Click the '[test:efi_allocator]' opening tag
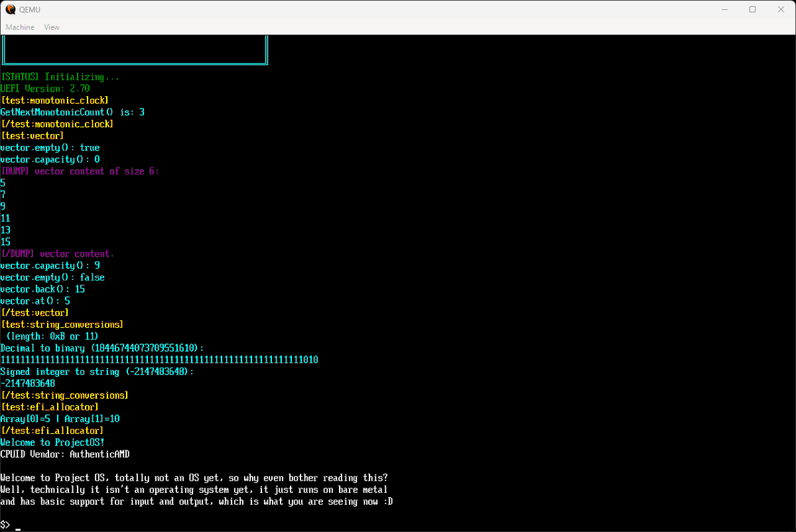The height and width of the screenshot is (532, 796). (50, 407)
